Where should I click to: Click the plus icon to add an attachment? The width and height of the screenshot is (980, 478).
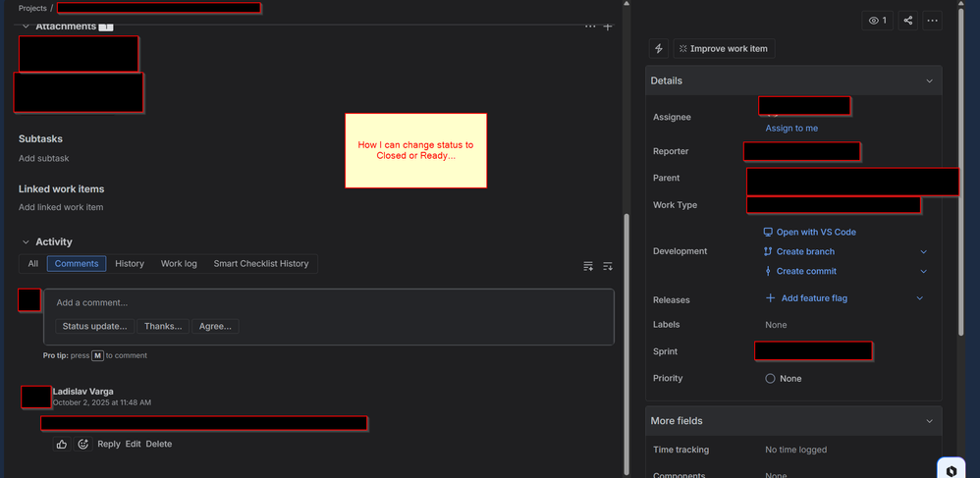click(608, 27)
